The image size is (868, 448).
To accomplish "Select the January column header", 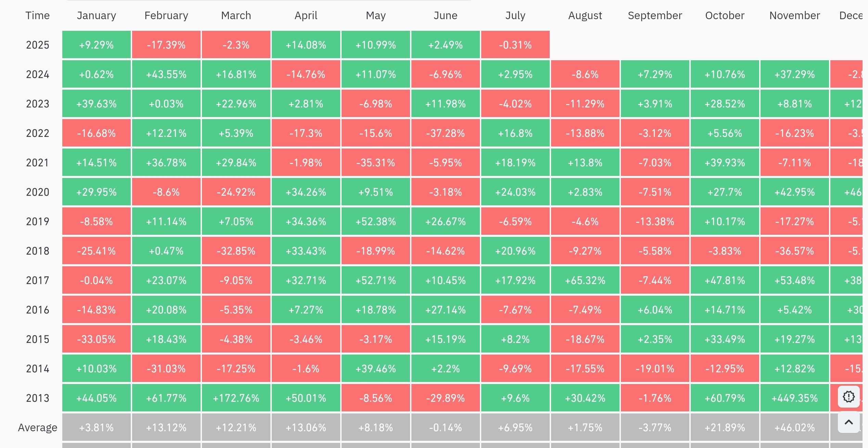I will [x=97, y=15].
